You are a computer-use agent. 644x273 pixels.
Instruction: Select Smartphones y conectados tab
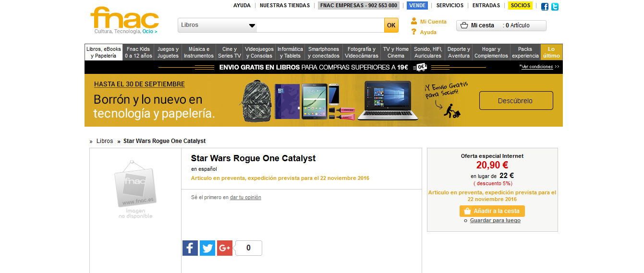point(324,52)
